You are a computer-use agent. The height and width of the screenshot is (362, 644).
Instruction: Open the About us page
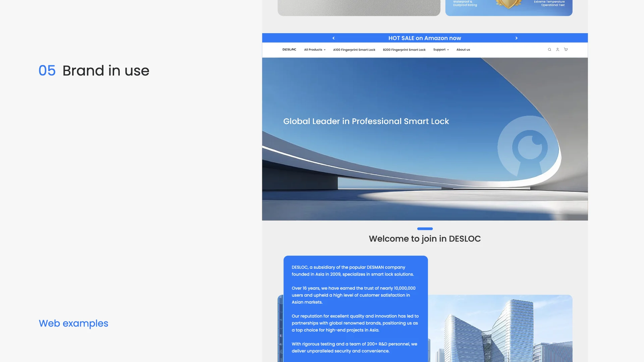tap(463, 50)
